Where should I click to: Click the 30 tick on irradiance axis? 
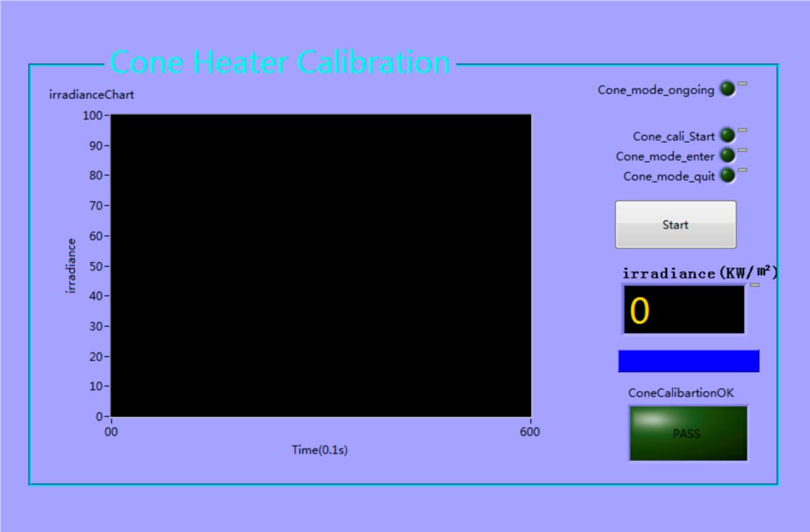pos(96,327)
